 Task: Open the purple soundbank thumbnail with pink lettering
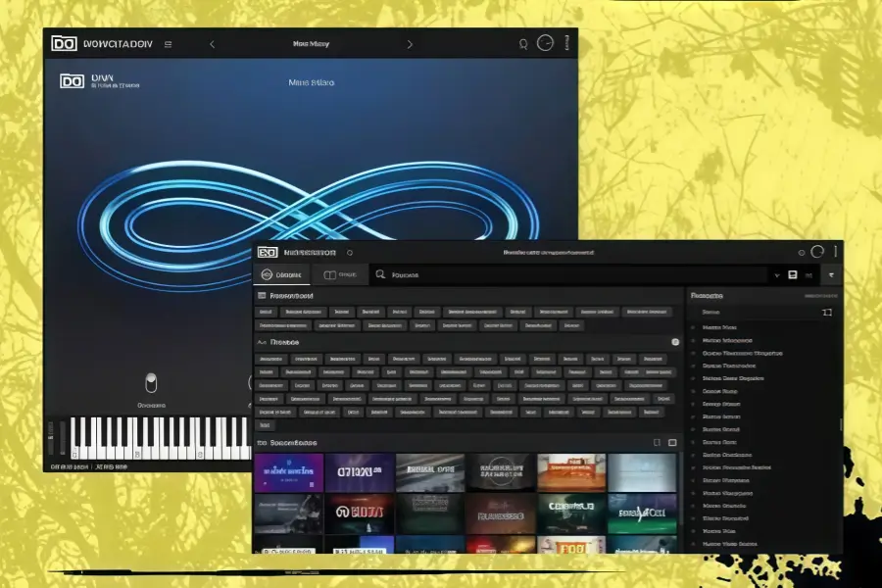click(288, 472)
